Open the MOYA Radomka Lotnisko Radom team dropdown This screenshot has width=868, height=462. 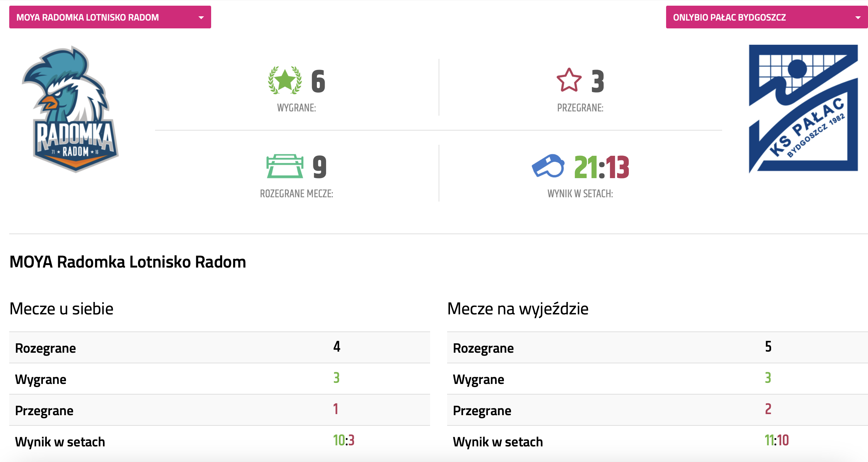coord(110,17)
